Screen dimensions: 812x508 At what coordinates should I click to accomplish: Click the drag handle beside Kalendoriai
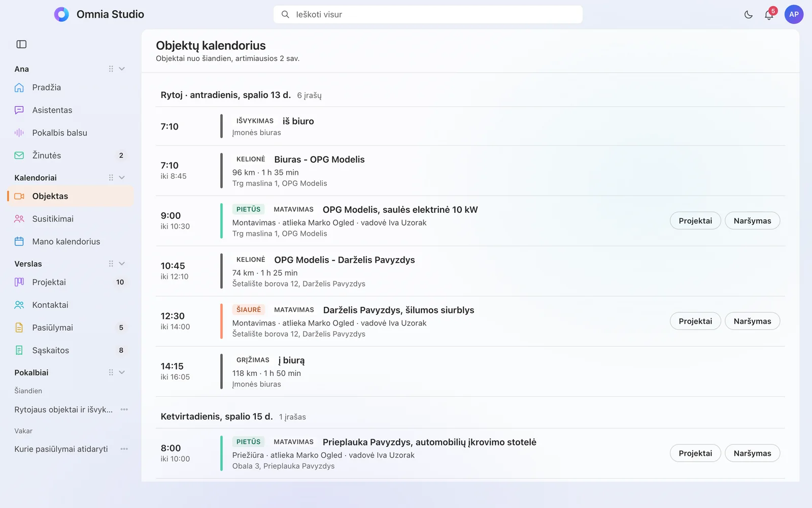[111, 177]
